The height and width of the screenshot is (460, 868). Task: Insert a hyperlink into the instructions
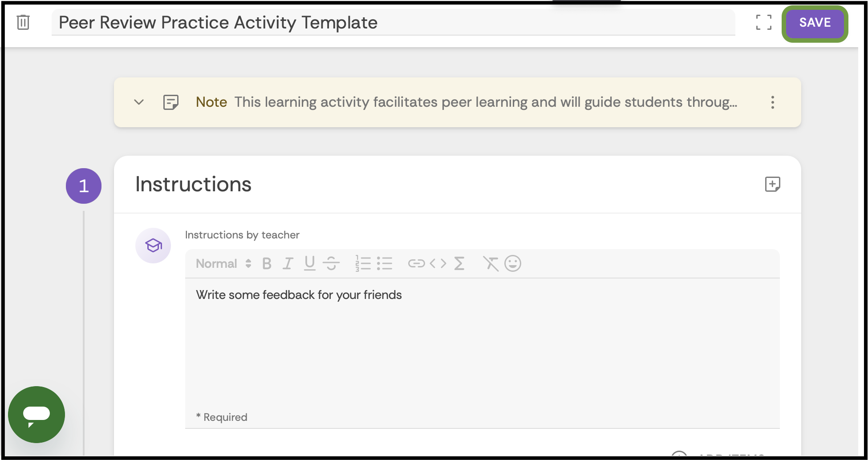tap(416, 263)
